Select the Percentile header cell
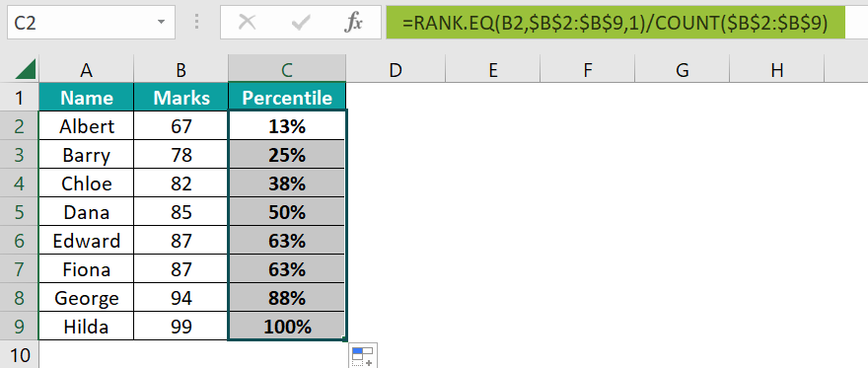 tap(287, 98)
